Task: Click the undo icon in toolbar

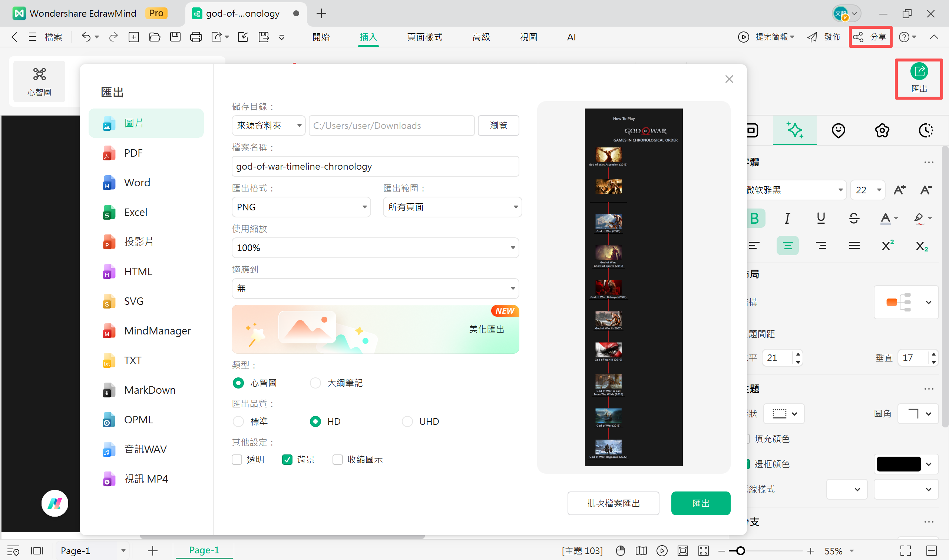Action: coord(86,37)
